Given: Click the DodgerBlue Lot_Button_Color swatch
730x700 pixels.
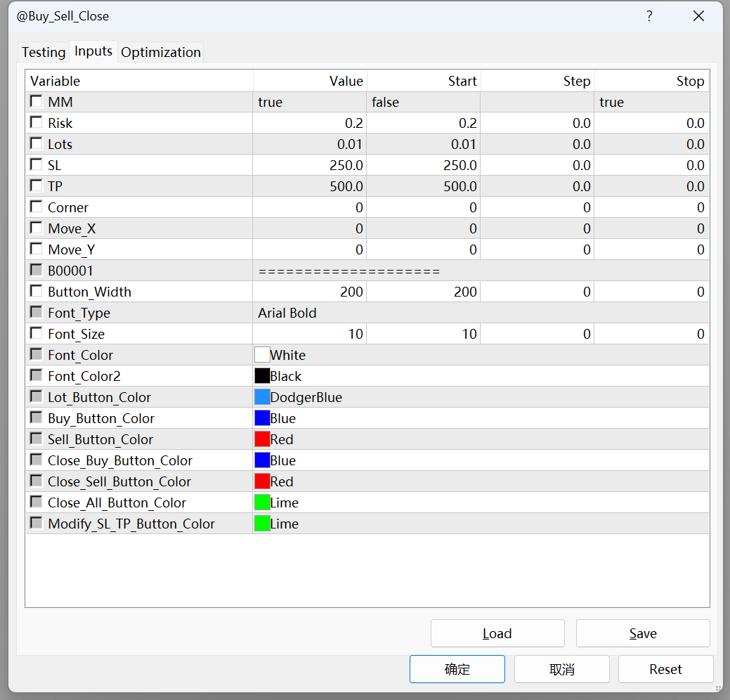Looking at the screenshot, I should pyautogui.click(x=262, y=397).
